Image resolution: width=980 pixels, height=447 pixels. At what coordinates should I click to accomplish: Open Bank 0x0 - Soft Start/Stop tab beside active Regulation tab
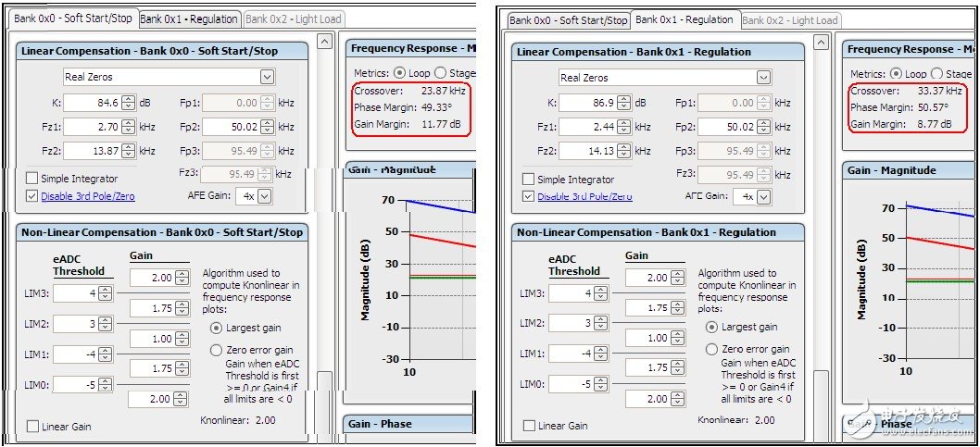pos(568,19)
